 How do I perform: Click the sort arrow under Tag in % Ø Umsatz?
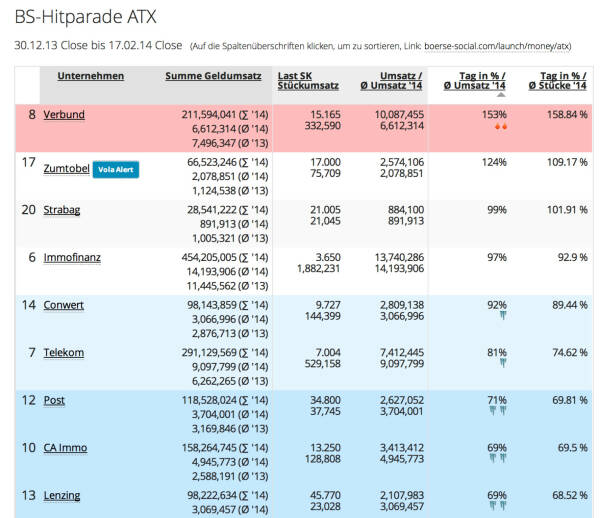click(x=501, y=96)
